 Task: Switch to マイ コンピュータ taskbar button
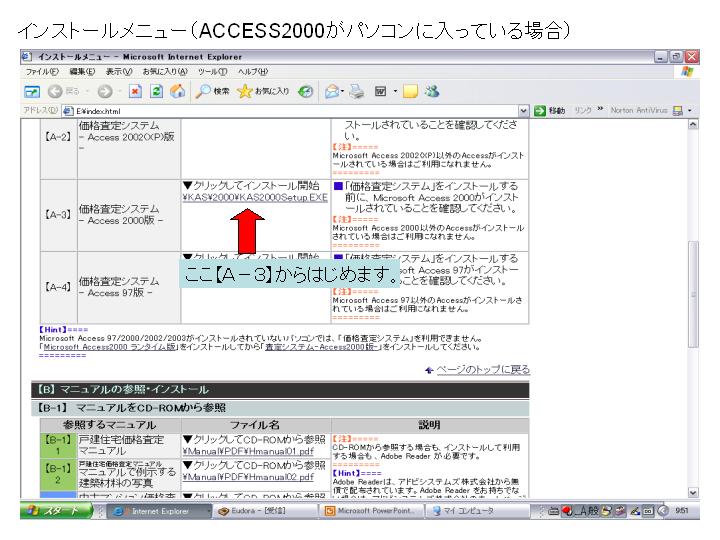[478, 511]
